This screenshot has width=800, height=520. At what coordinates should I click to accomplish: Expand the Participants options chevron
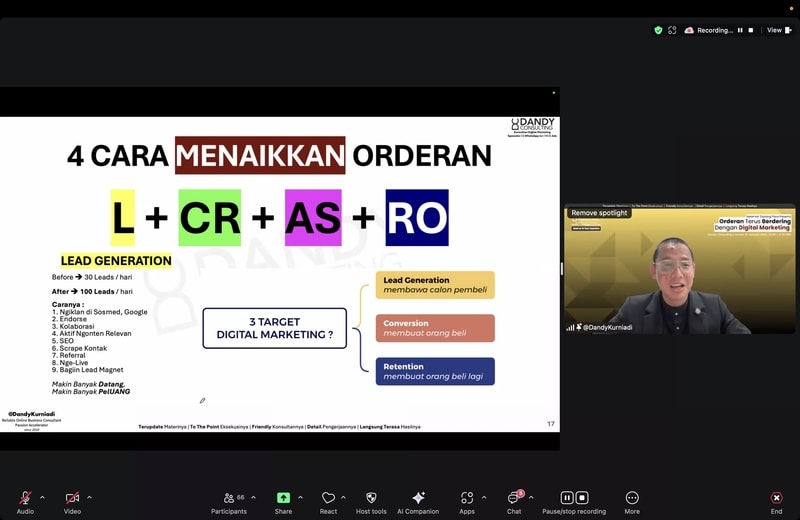[253, 497]
